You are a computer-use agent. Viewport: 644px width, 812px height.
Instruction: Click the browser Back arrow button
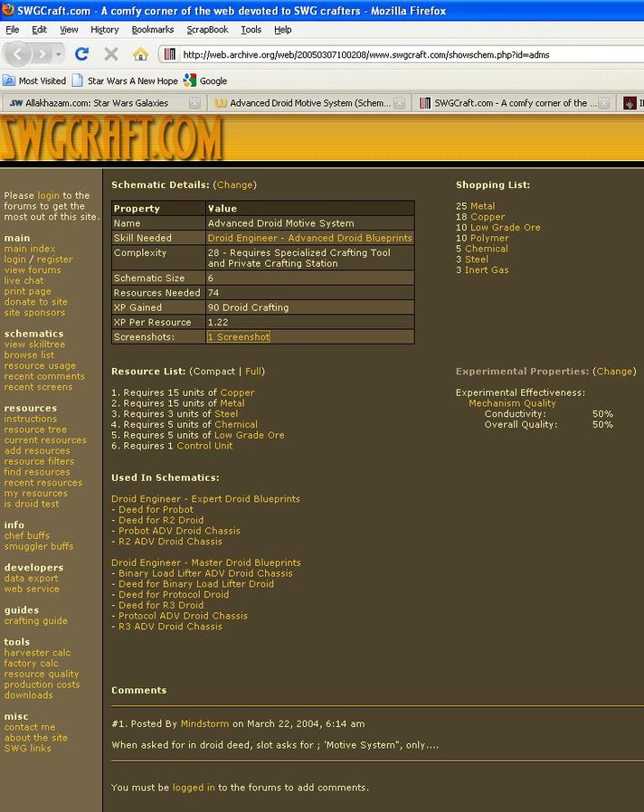coord(19,54)
